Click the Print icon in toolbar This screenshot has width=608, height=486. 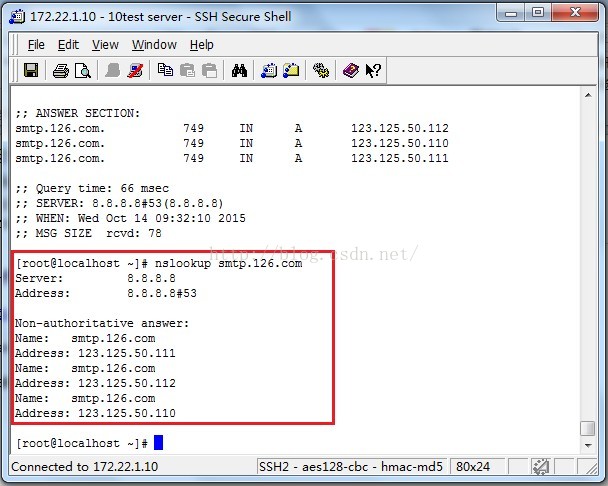click(60, 71)
